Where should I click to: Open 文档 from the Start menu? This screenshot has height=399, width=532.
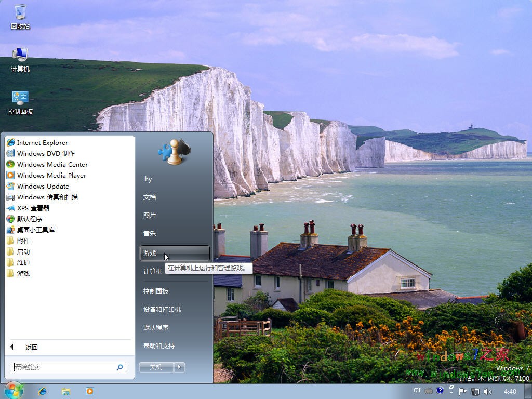[150, 197]
